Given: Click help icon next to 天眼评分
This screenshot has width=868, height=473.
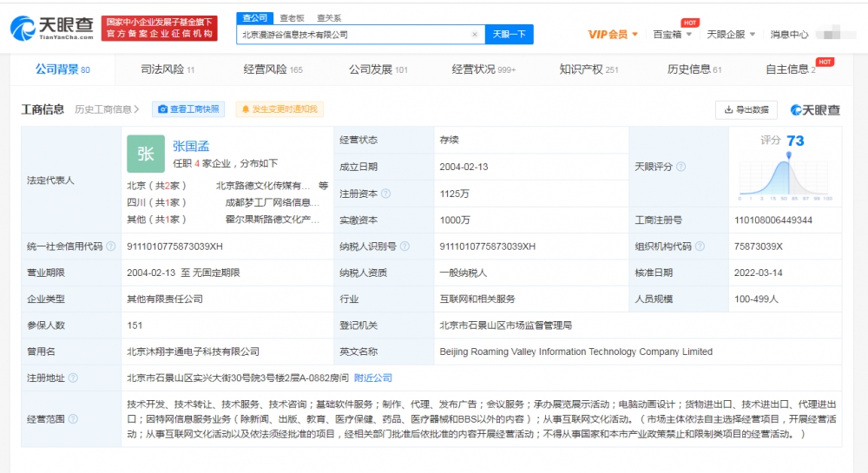Looking at the screenshot, I should (x=681, y=167).
